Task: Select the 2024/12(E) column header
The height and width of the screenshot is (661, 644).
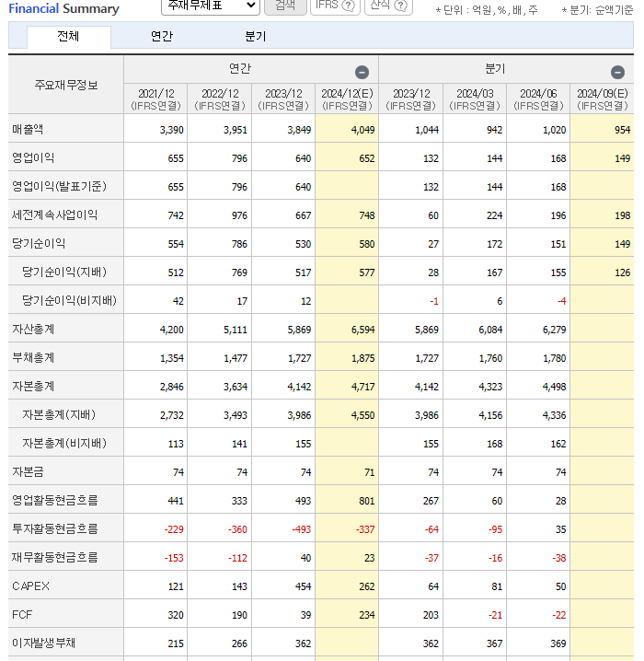Action: (x=347, y=99)
